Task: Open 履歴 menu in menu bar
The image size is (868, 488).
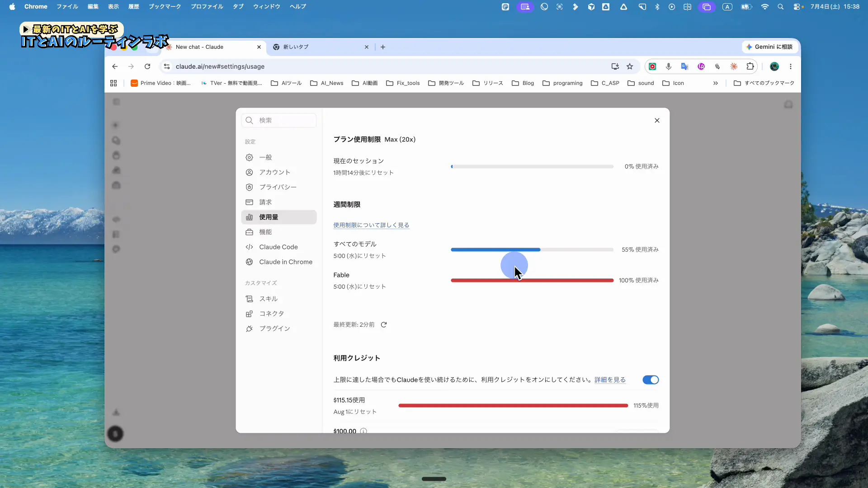Action: (x=134, y=7)
